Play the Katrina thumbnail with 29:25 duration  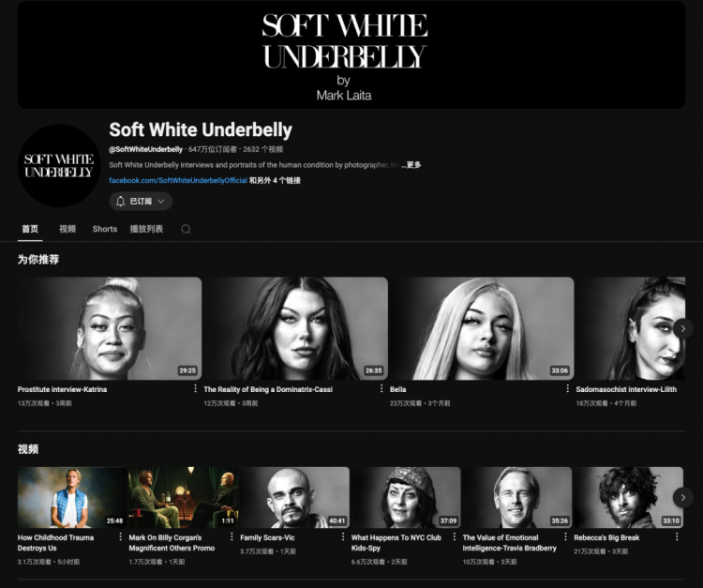coord(110,328)
